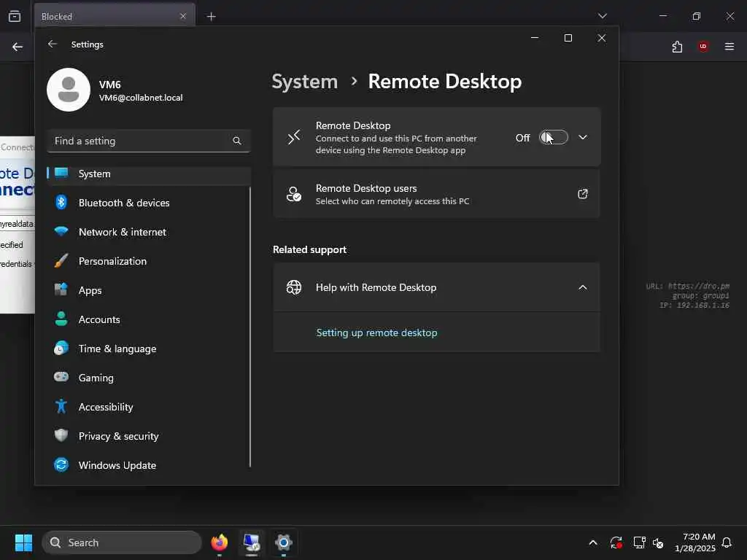Select the Blocked browser tab
747x560 pixels.
115,16
